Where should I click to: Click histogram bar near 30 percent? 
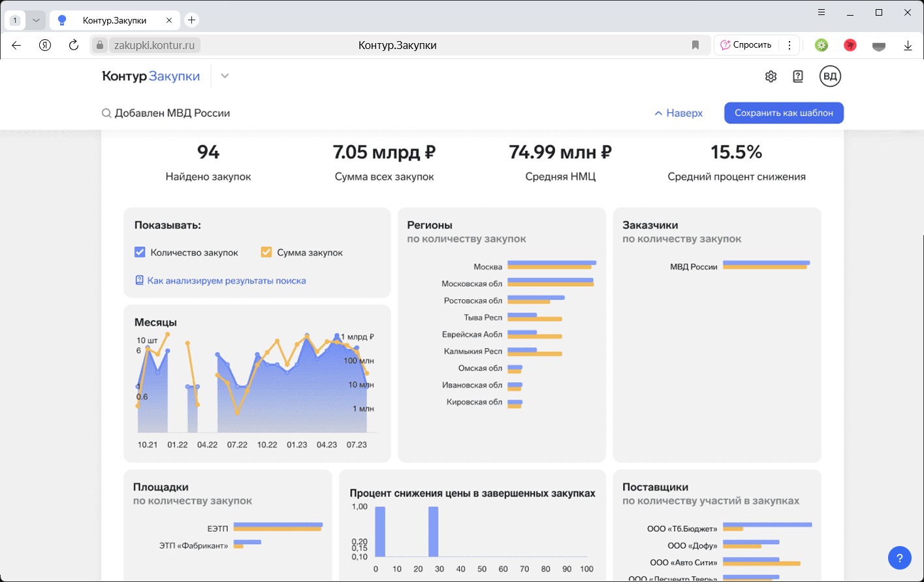click(433, 532)
